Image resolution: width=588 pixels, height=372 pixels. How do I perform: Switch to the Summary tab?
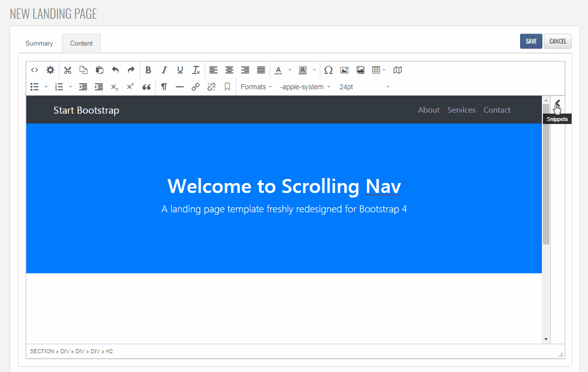[39, 44]
